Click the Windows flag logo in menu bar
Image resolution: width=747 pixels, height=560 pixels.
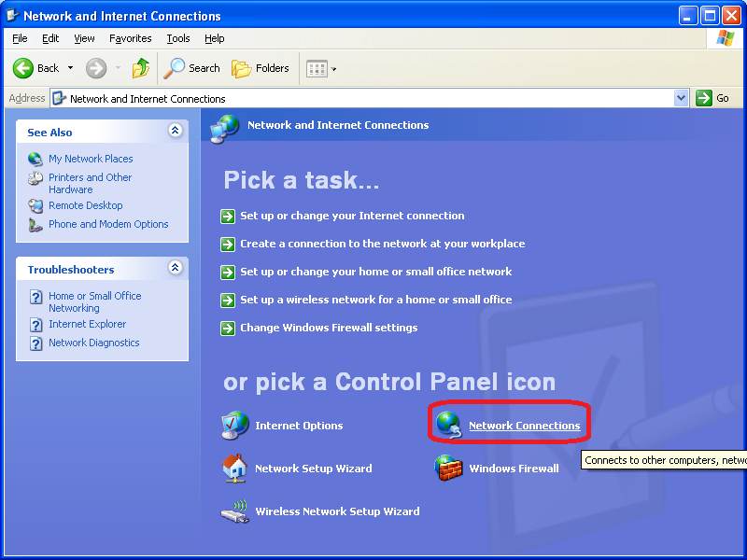(x=726, y=38)
